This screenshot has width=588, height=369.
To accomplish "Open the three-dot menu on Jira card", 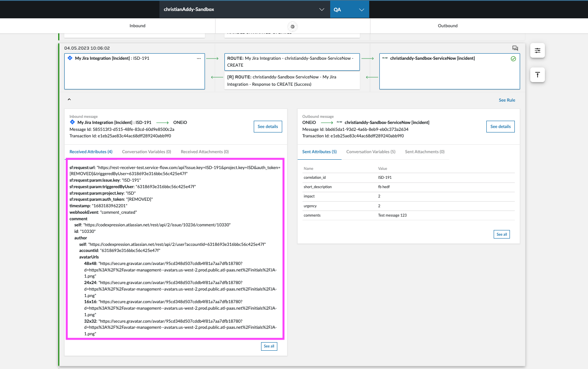I will 199,59.
